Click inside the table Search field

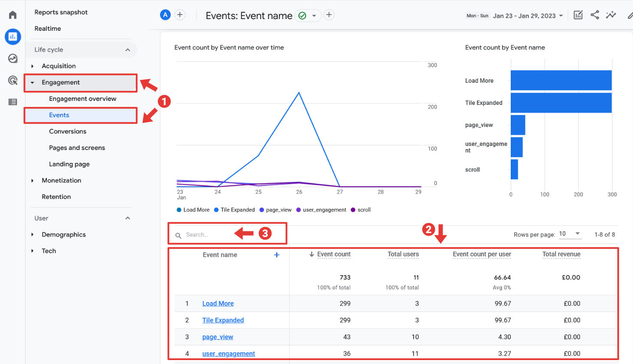point(204,234)
